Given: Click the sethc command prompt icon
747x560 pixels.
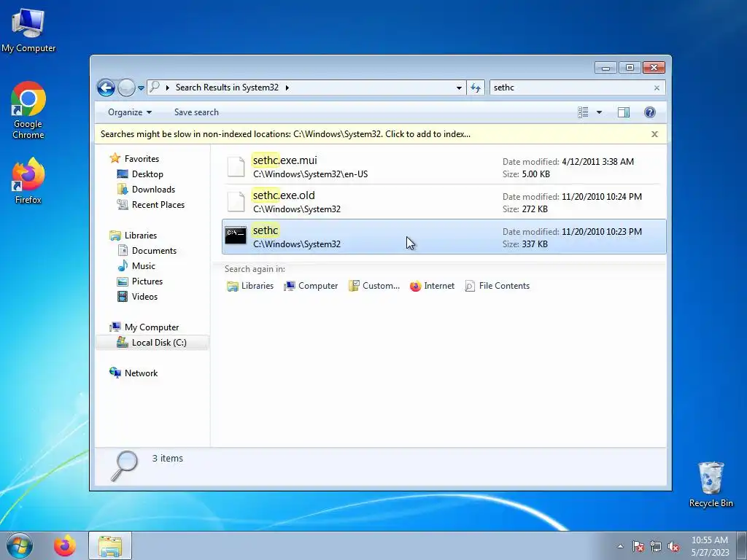Looking at the screenshot, I should [236, 236].
